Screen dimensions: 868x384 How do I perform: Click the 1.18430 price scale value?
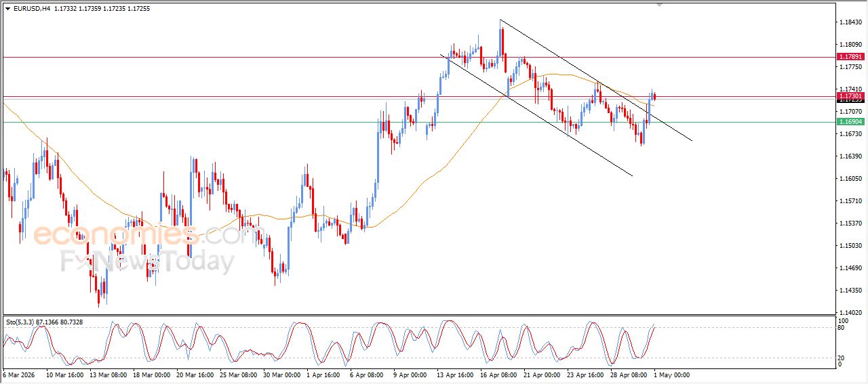850,22
